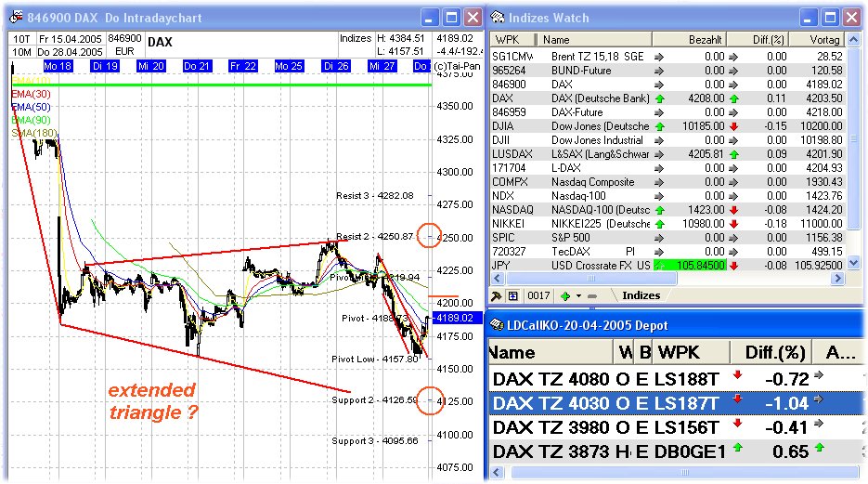This screenshot has height=484, width=868.
Task: Click the blue 4189.02 price marker
Action: click(x=458, y=318)
